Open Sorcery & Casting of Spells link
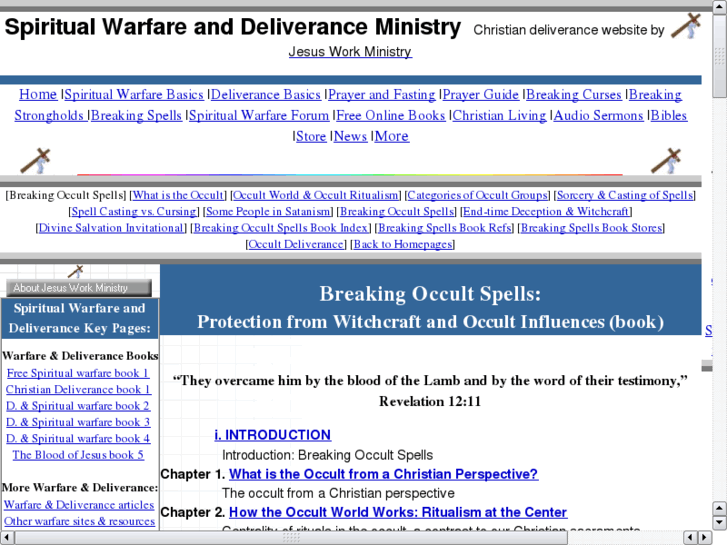This screenshot has width=727, height=545. click(x=625, y=195)
